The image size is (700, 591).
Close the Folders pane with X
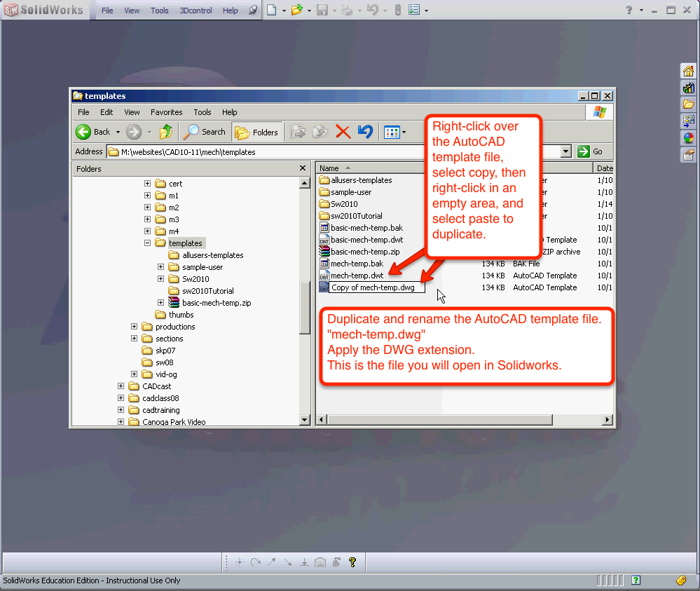(x=303, y=168)
